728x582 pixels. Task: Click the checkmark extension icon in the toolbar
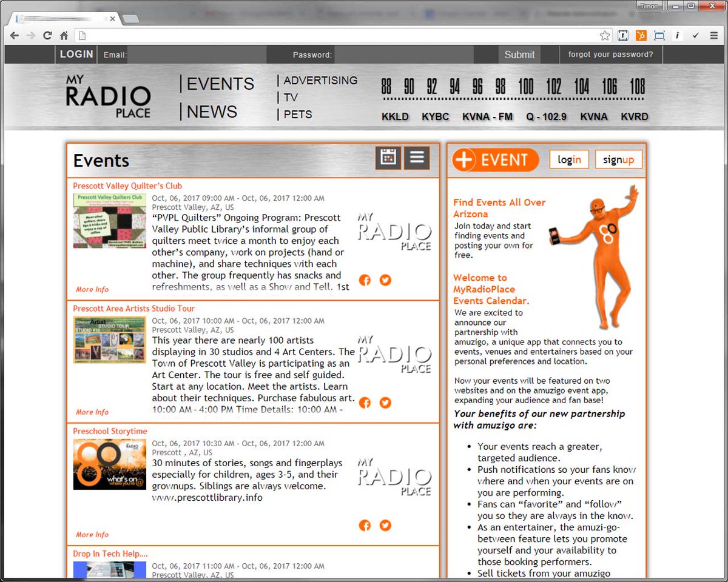(x=696, y=36)
